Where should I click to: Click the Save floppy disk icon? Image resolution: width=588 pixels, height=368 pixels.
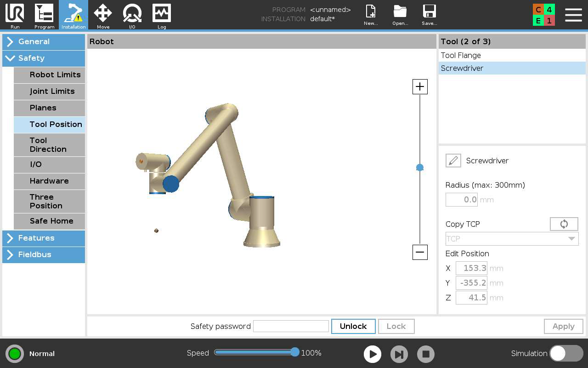pyautogui.click(x=429, y=15)
